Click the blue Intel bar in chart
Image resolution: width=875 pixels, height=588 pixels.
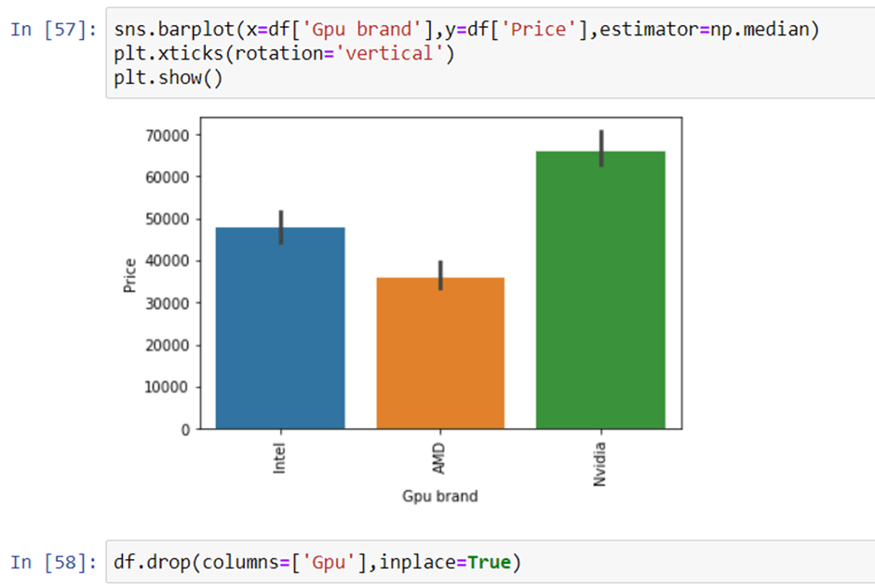pos(280,328)
